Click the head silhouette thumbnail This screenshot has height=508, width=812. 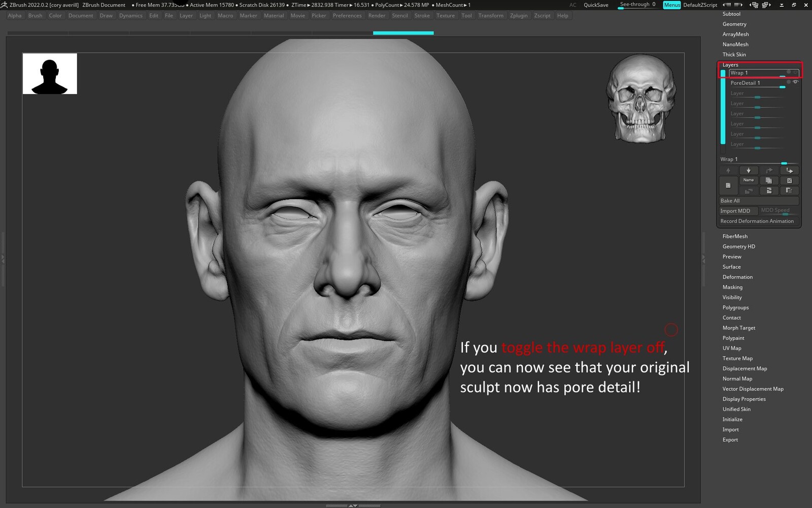click(x=50, y=74)
